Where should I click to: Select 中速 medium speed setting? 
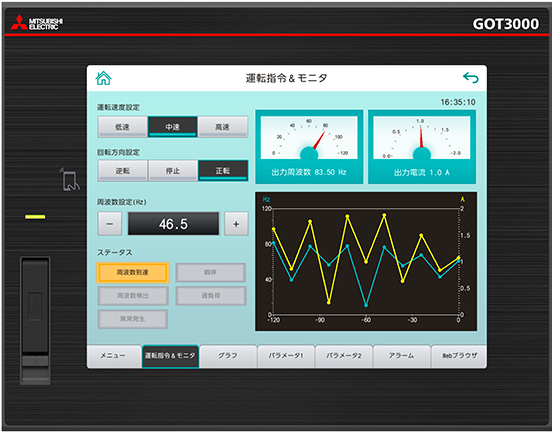tap(172, 127)
